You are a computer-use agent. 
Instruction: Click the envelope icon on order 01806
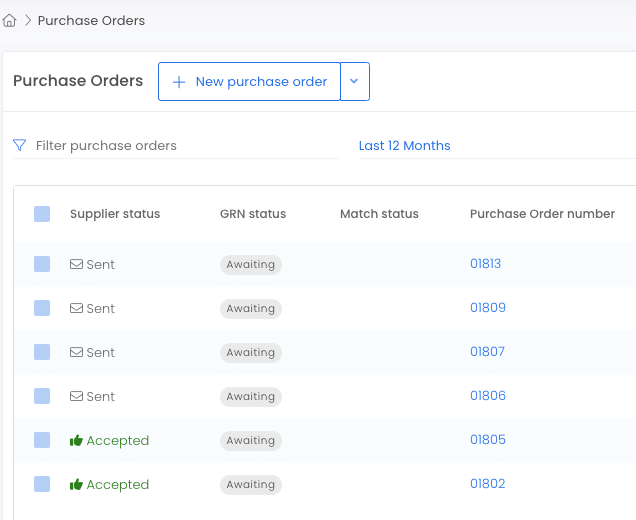click(x=76, y=396)
